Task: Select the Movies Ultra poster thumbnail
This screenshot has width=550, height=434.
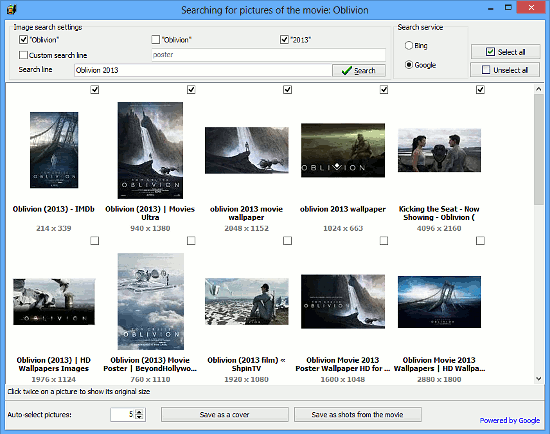Action: [x=150, y=150]
